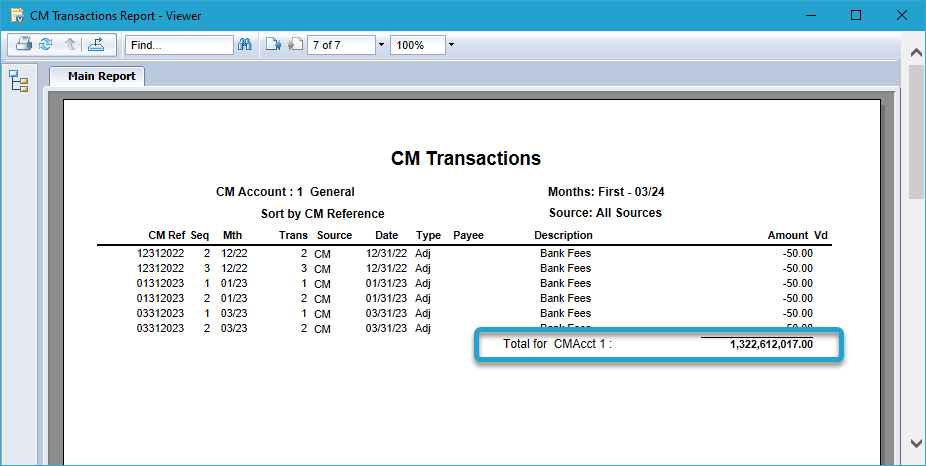Click the binoculars search icon
The height and width of the screenshot is (466, 926).
pos(244,45)
